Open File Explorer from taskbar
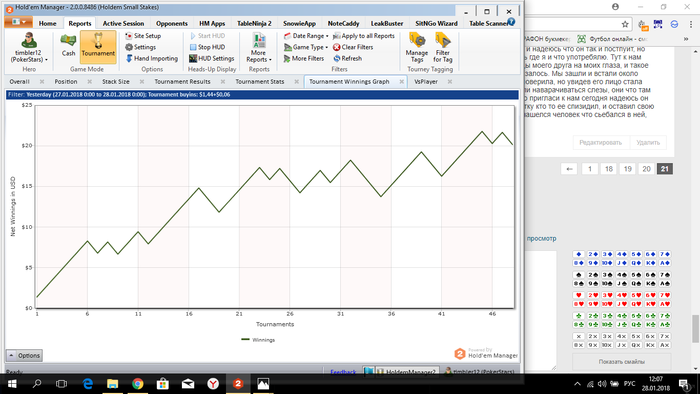Viewport: 700px width, 394px height. (x=112, y=384)
